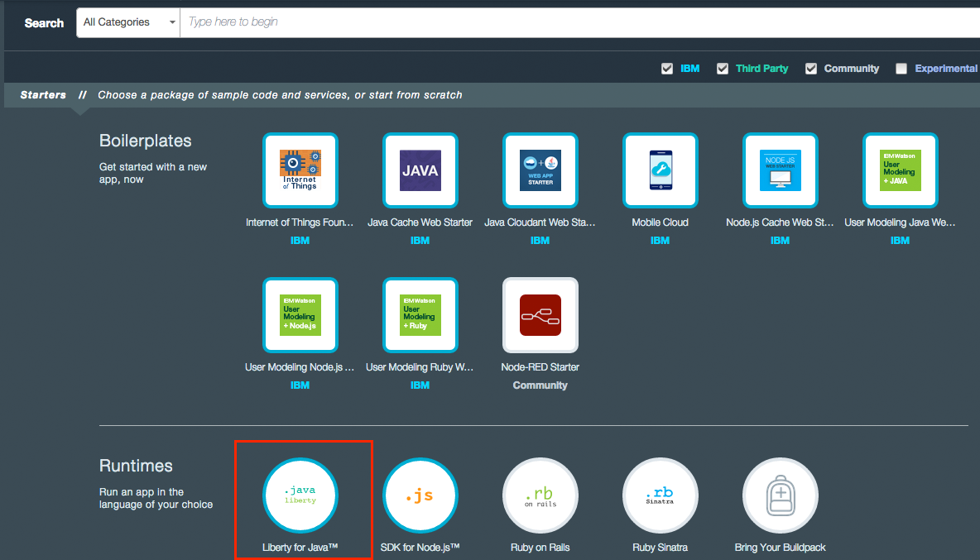Image resolution: width=980 pixels, height=560 pixels.
Task: Open the Java Cache Web Starter title link
Action: tap(420, 223)
